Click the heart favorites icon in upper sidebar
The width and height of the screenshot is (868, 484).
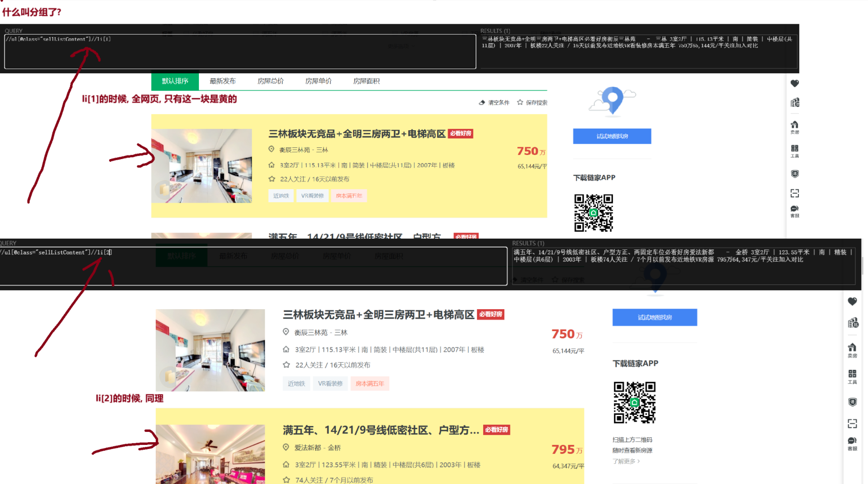coord(794,84)
